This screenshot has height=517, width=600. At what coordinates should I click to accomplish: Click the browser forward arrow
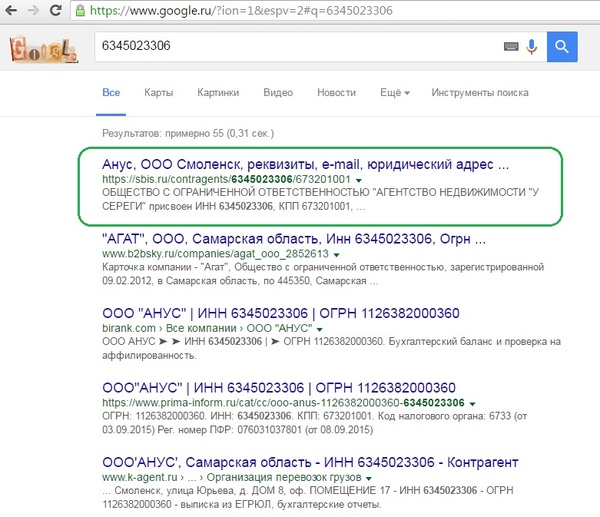(x=32, y=9)
